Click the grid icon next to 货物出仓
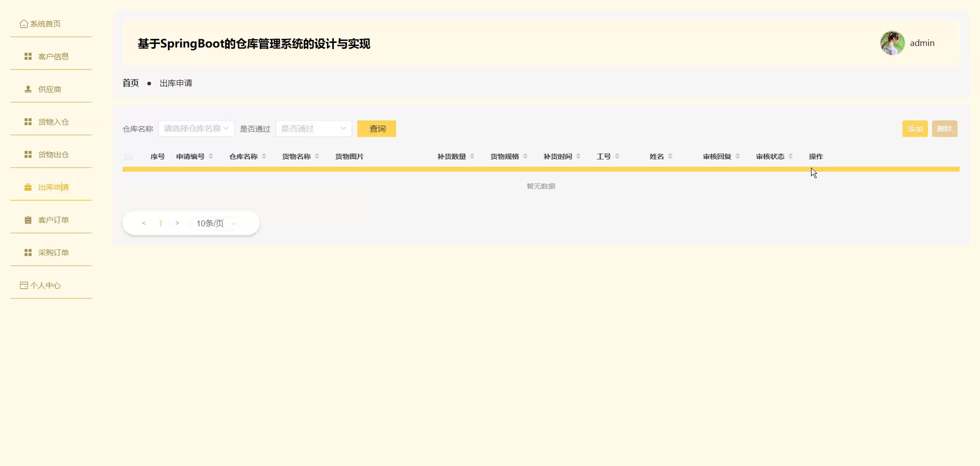This screenshot has width=980, height=466. point(28,154)
